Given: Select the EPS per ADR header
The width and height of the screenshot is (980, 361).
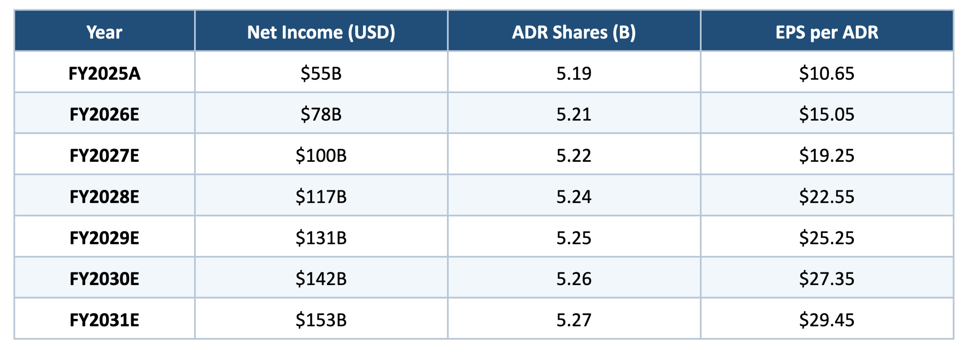Looking at the screenshot, I should (827, 32).
